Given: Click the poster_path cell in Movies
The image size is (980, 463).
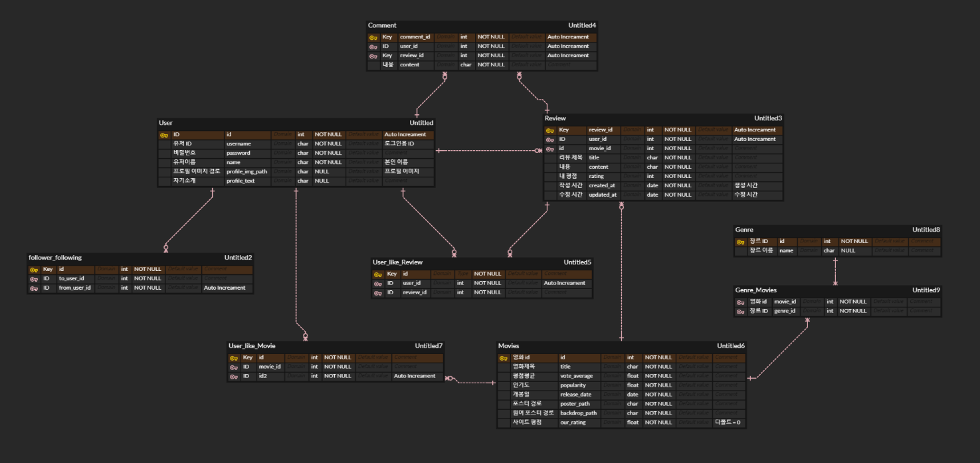Looking at the screenshot, I should click(x=580, y=405).
